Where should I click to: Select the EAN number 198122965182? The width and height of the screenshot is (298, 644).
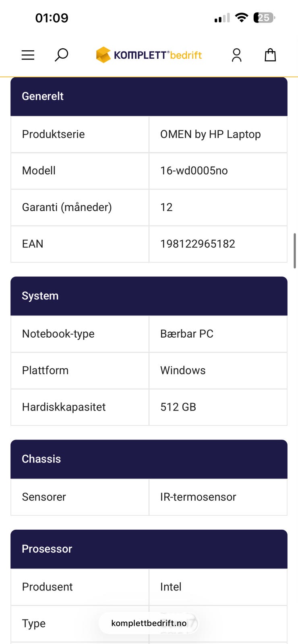[x=198, y=244]
